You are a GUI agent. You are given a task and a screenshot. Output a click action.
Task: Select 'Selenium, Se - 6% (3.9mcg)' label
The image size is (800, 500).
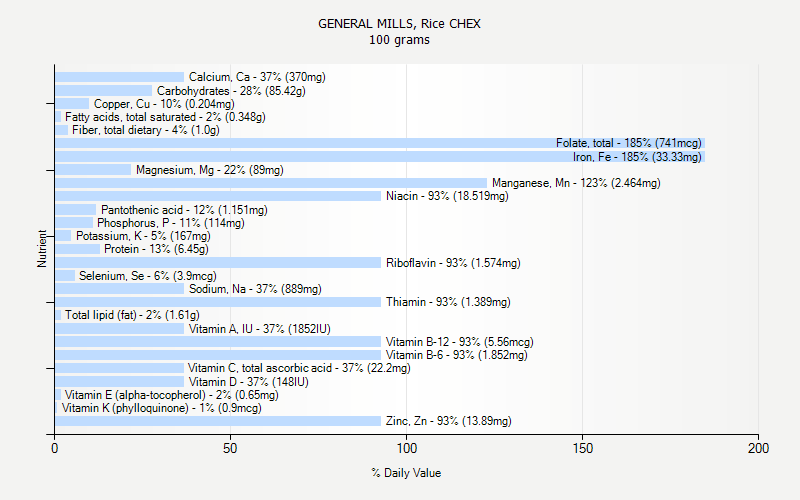pyautogui.click(x=148, y=276)
